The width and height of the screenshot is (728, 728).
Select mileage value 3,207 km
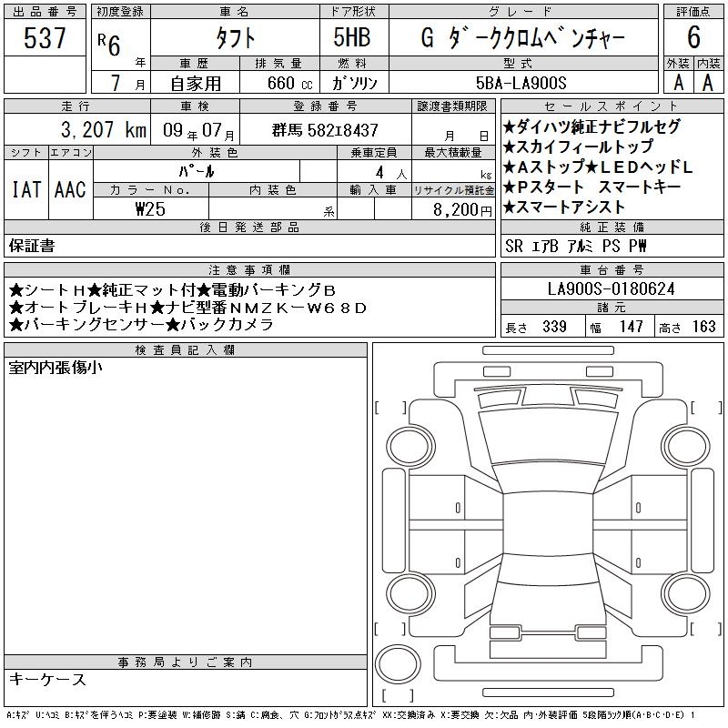click(104, 129)
